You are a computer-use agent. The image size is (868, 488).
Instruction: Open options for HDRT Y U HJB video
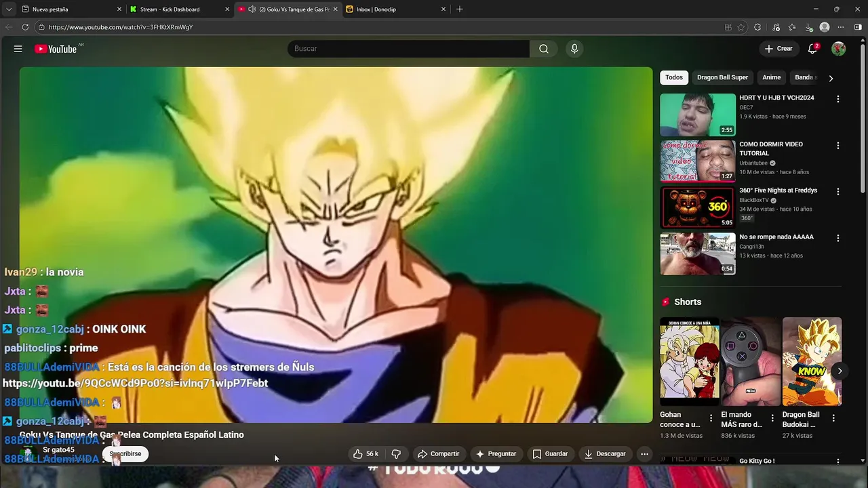[837, 99]
